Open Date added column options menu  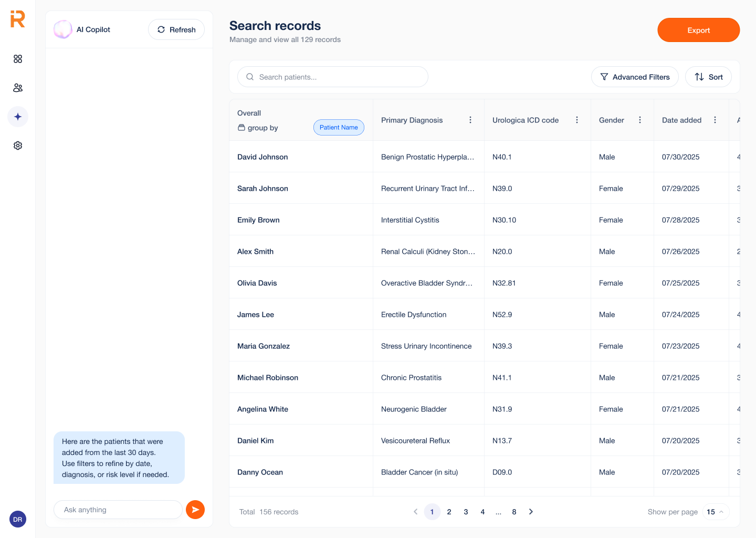pyautogui.click(x=715, y=120)
